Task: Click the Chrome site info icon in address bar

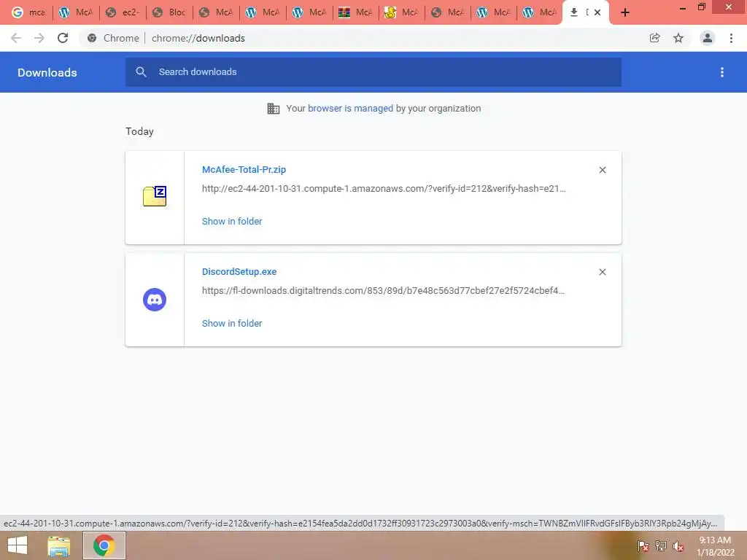Action: pyautogui.click(x=92, y=38)
